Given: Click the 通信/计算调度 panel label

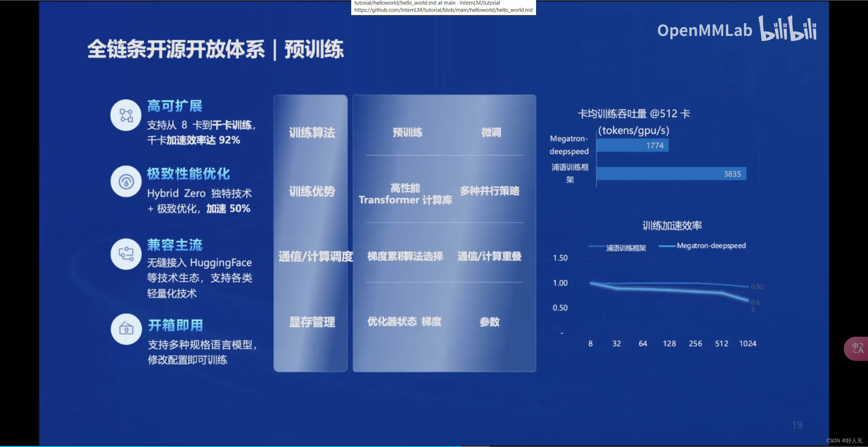Looking at the screenshot, I should pyautogui.click(x=316, y=256).
